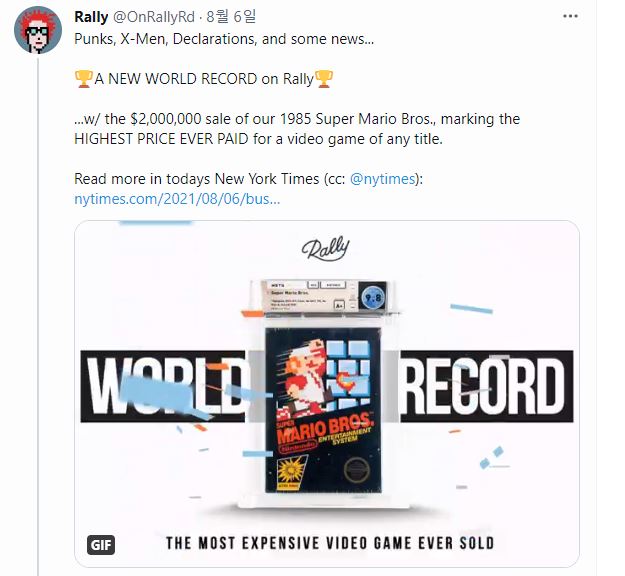Screen dimensions: 625x576
Task: Visit the @nytimes mention
Action: [x=383, y=179]
